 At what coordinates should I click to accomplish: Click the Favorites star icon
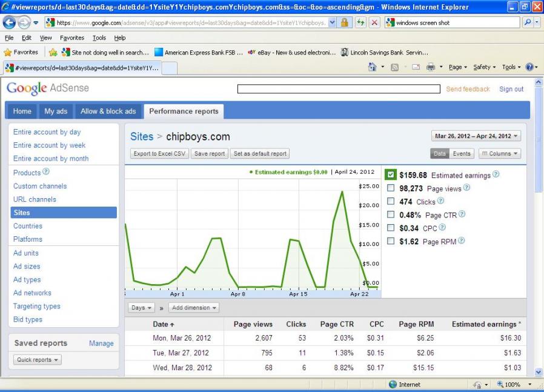tap(8, 52)
